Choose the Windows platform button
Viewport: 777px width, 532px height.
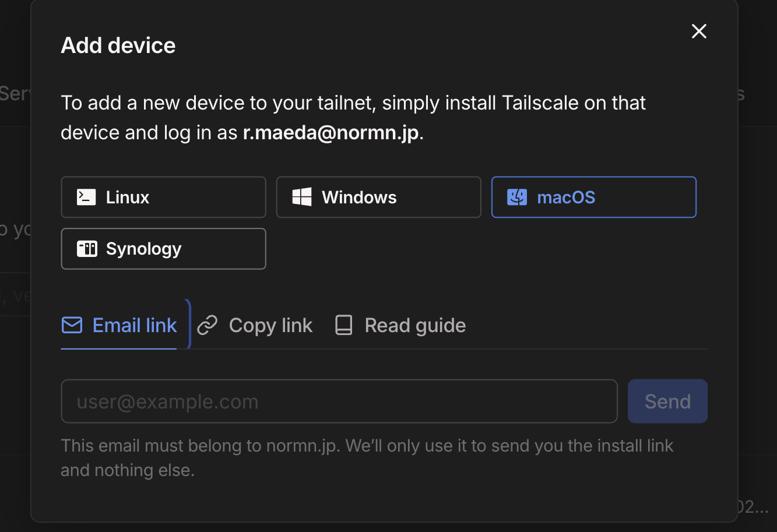pyautogui.click(x=379, y=197)
